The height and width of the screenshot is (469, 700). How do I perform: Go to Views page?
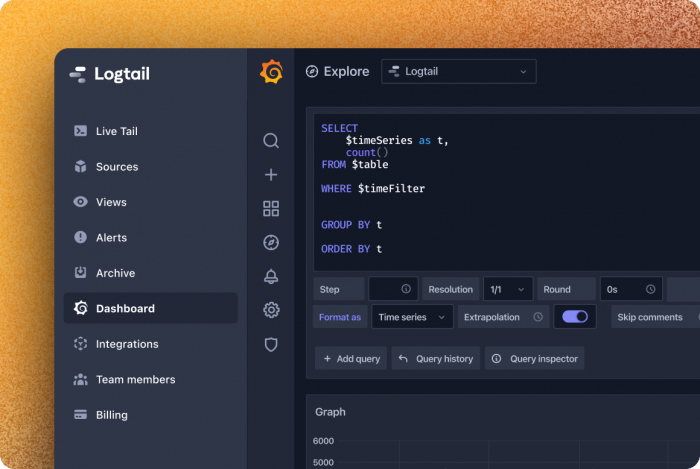[x=150, y=202]
